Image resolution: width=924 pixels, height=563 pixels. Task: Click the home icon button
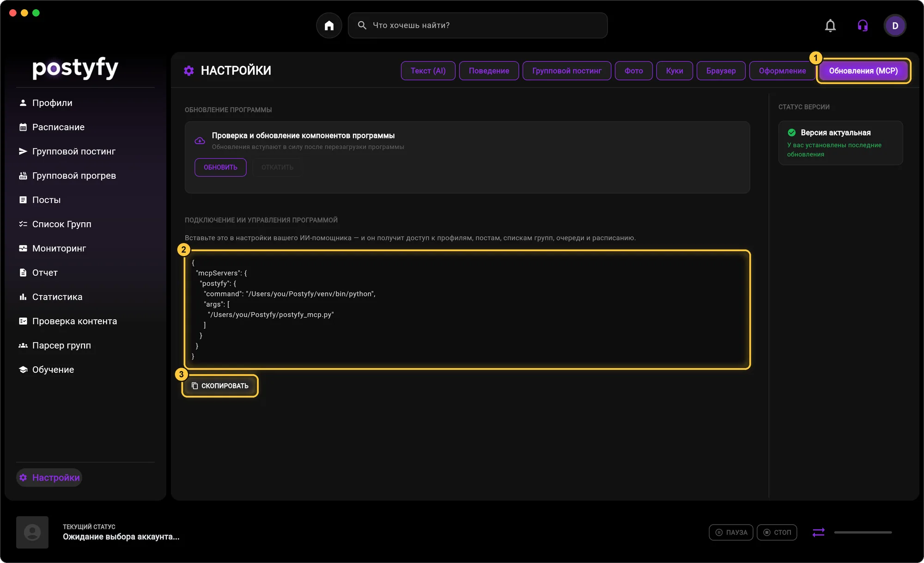click(329, 25)
